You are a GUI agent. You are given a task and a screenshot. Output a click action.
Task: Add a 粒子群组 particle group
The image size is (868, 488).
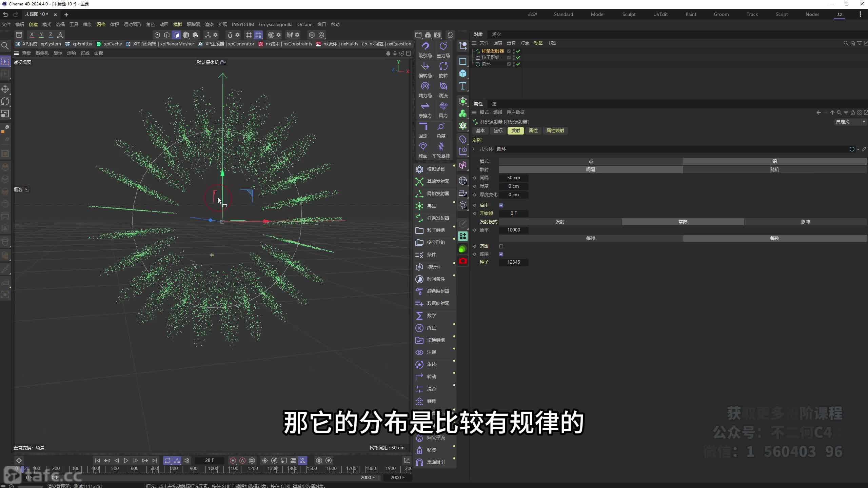[x=431, y=230]
